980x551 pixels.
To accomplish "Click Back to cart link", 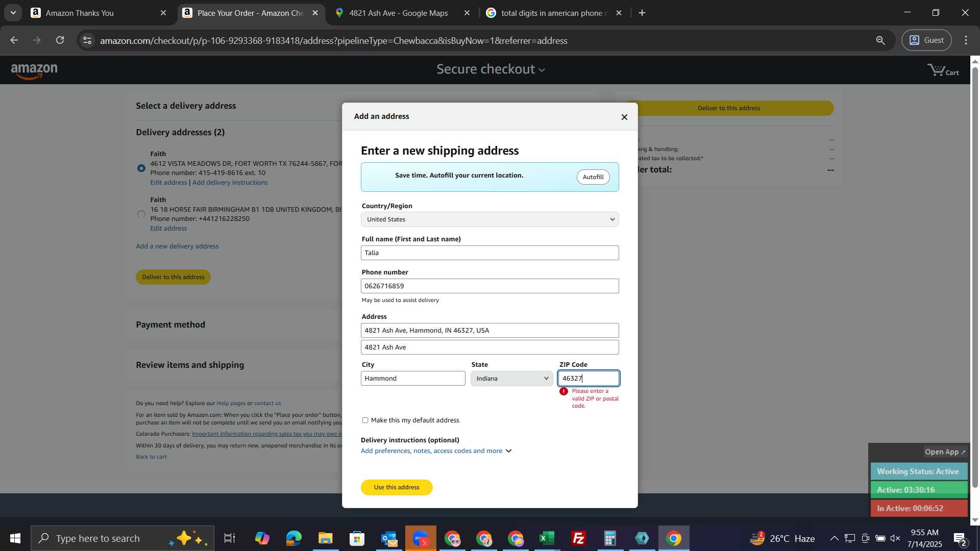I will (x=151, y=457).
